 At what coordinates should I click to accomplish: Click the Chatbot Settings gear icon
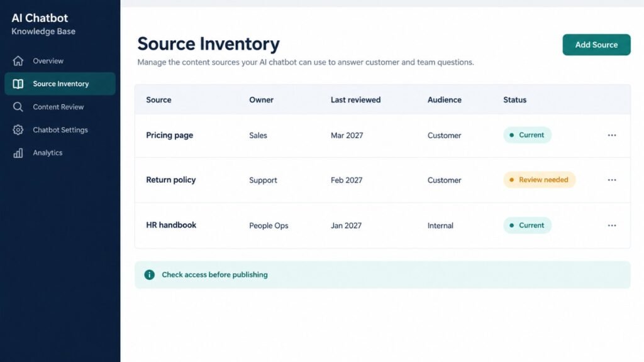(18, 129)
